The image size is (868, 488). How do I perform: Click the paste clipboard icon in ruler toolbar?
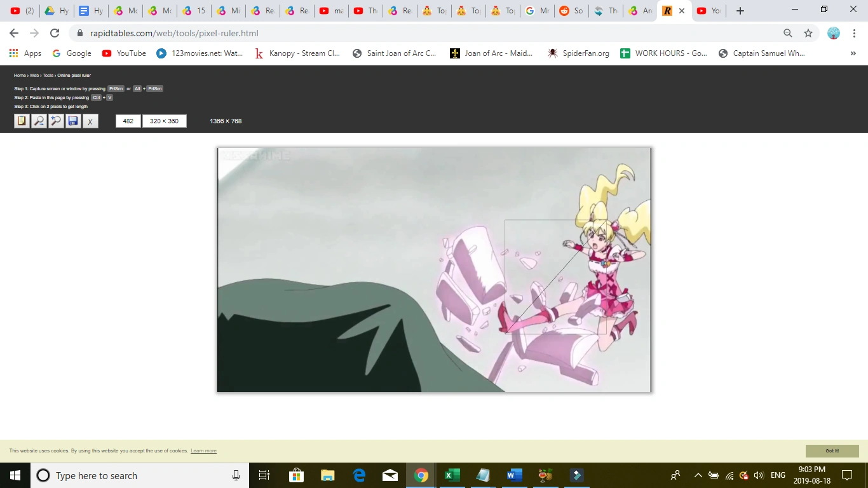point(22,121)
